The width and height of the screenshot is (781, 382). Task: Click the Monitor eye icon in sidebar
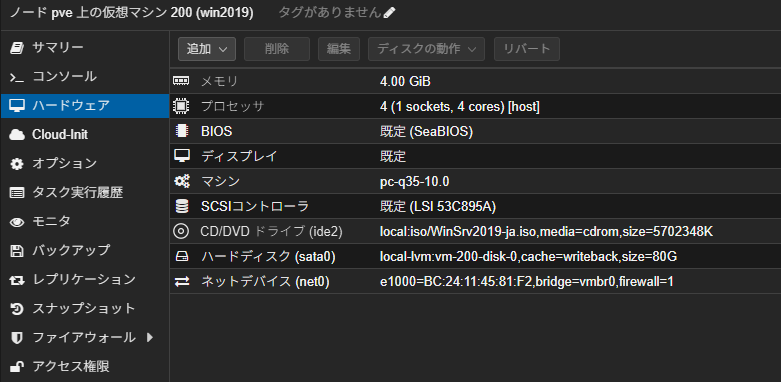(x=17, y=222)
